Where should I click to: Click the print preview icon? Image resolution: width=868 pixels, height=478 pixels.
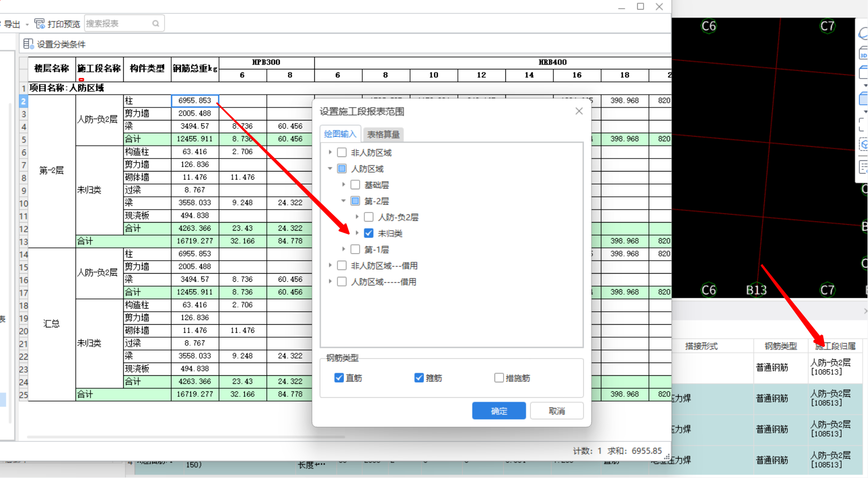39,24
